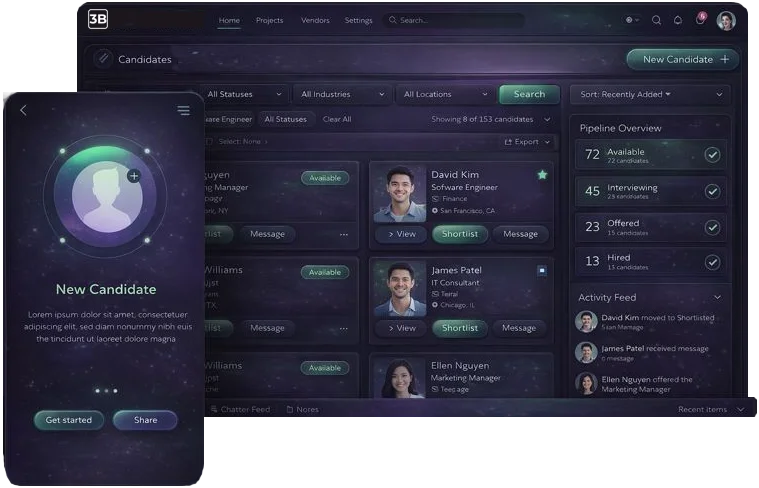Toggle the star on David Kim's card
The height and width of the screenshot is (488, 759).
(x=542, y=175)
